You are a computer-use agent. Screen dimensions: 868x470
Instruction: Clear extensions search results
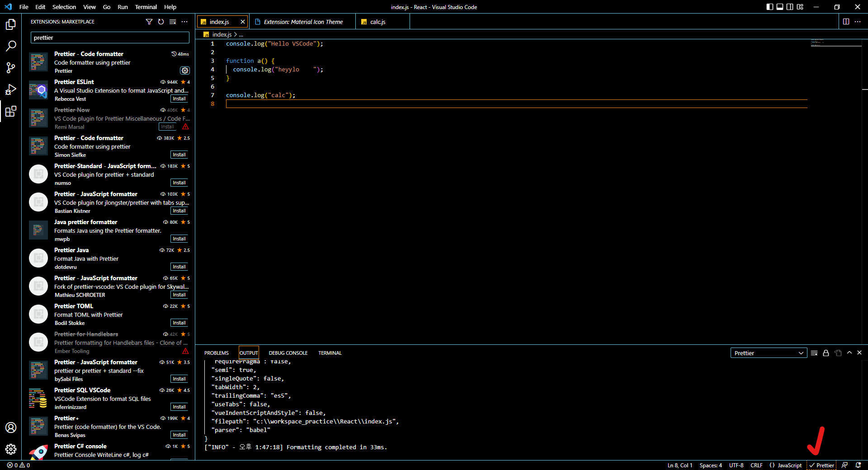(173, 22)
